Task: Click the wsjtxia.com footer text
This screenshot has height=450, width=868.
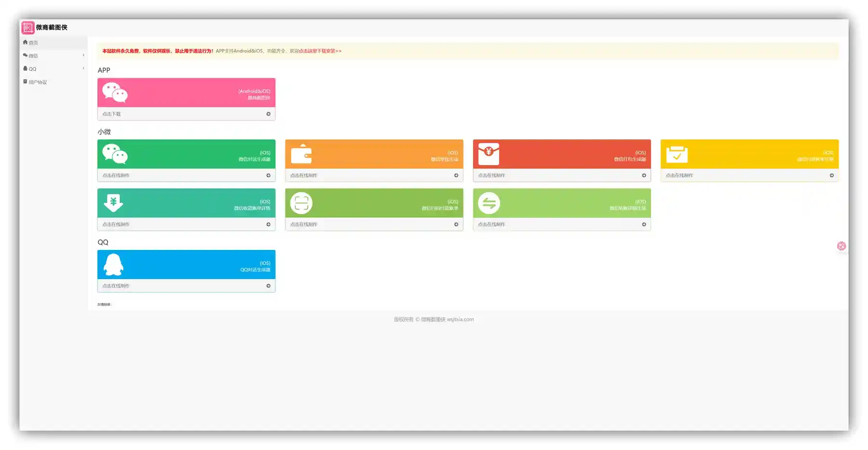Action: (x=460, y=319)
